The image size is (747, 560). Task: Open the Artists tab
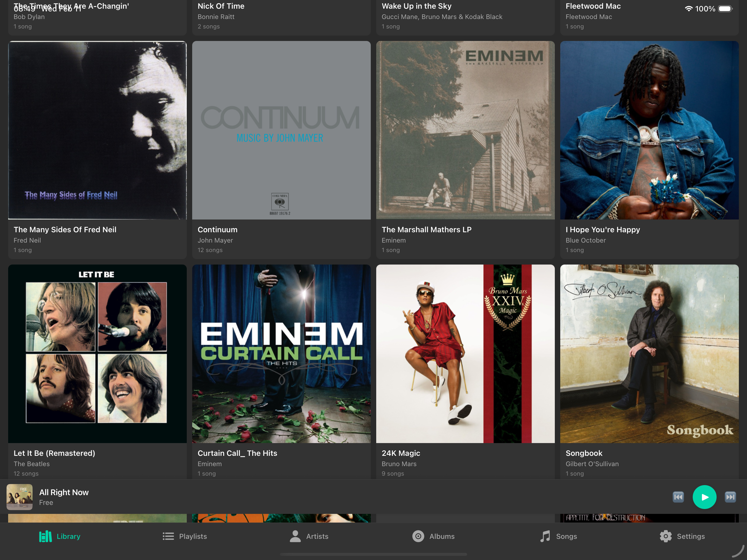click(309, 536)
